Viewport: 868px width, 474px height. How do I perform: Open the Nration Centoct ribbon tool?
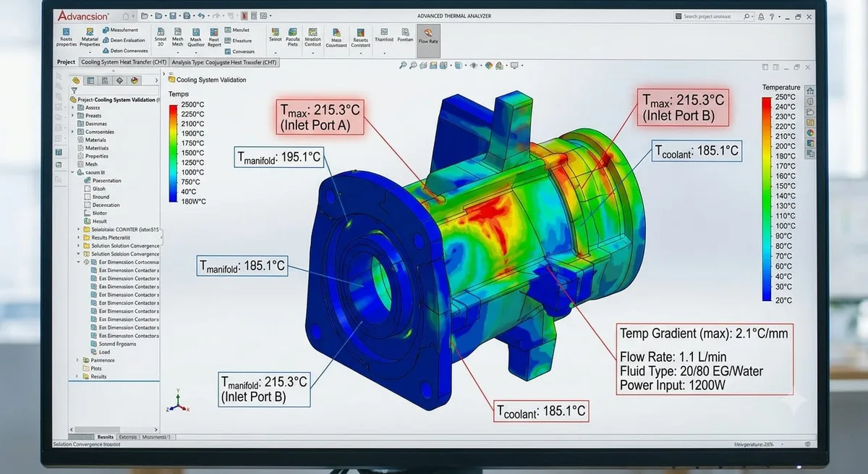[312, 37]
